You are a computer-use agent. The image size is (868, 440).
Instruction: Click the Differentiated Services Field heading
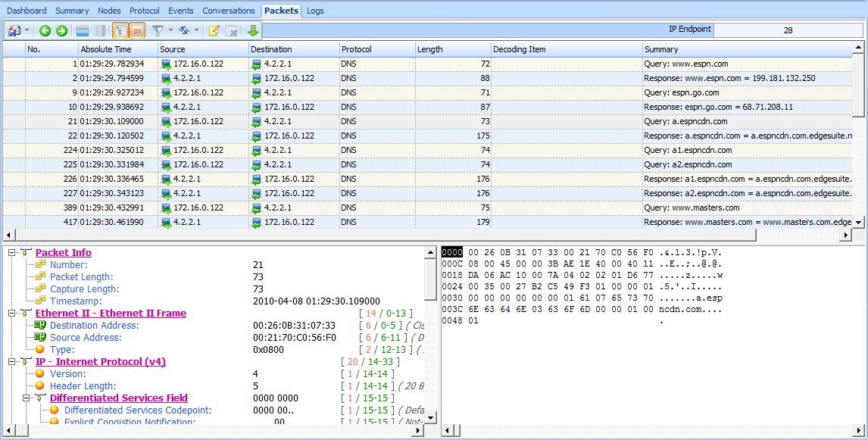118,398
